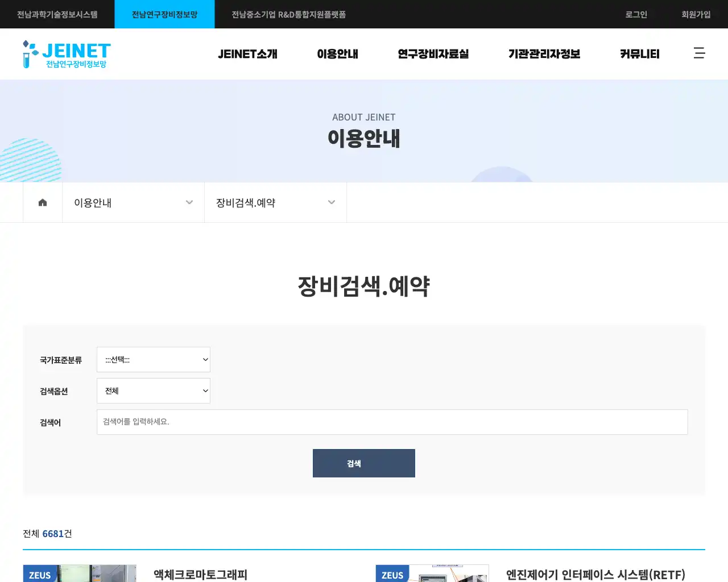
Task: Click the 검색어 search input field
Action: pos(392,422)
